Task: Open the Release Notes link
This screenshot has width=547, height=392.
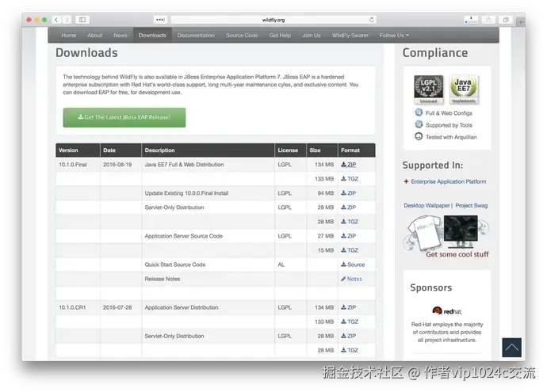Action: coord(351,279)
